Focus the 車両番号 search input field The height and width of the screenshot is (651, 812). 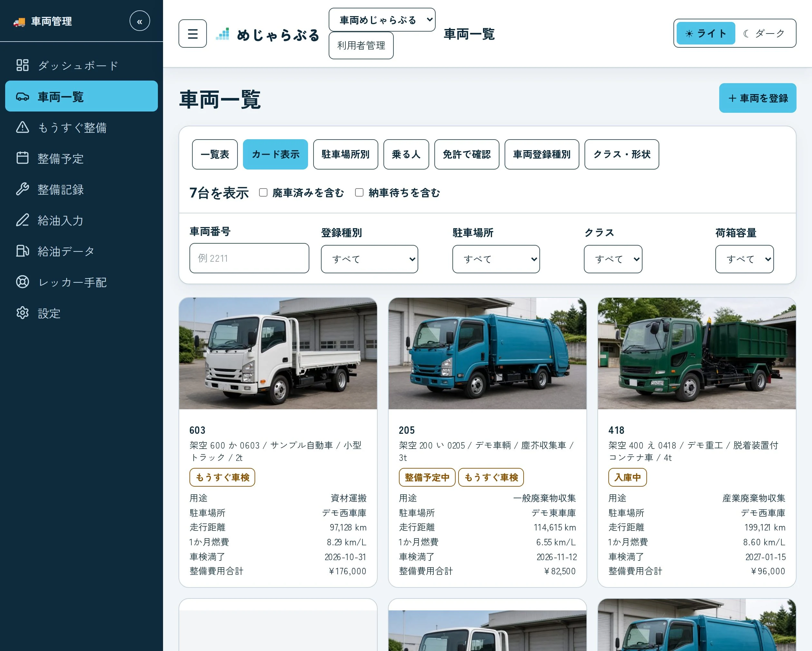(249, 258)
